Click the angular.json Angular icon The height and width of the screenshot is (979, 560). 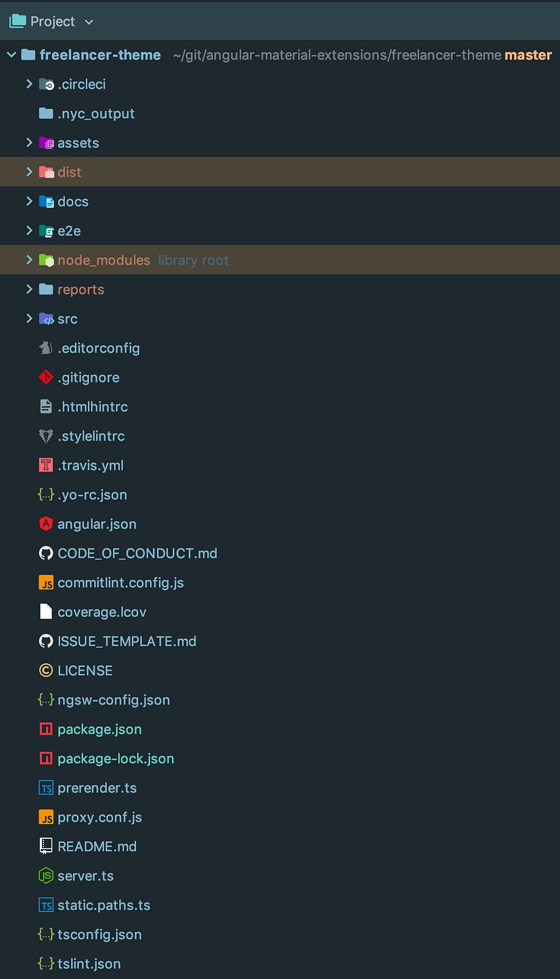pos(45,523)
